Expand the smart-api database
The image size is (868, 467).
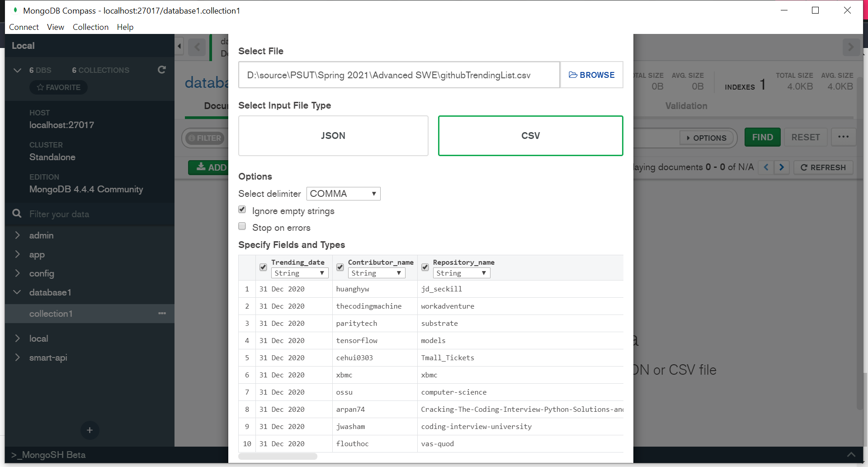[x=18, y=357]
